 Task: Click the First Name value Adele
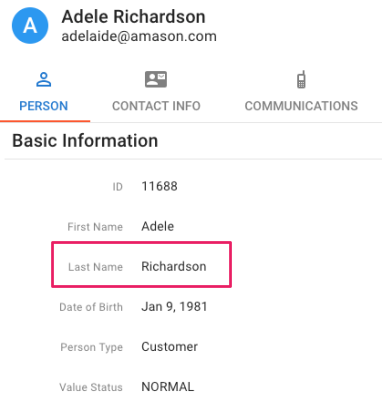158,226
